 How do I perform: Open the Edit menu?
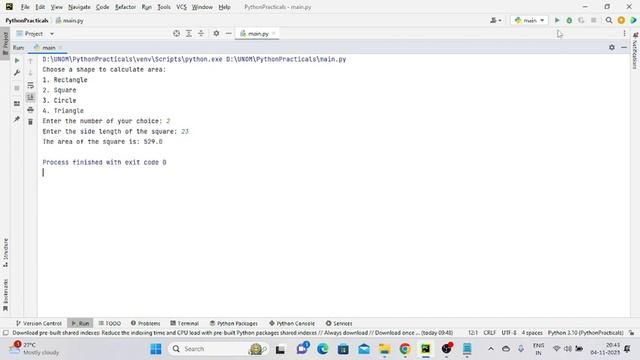pos(40,7)
